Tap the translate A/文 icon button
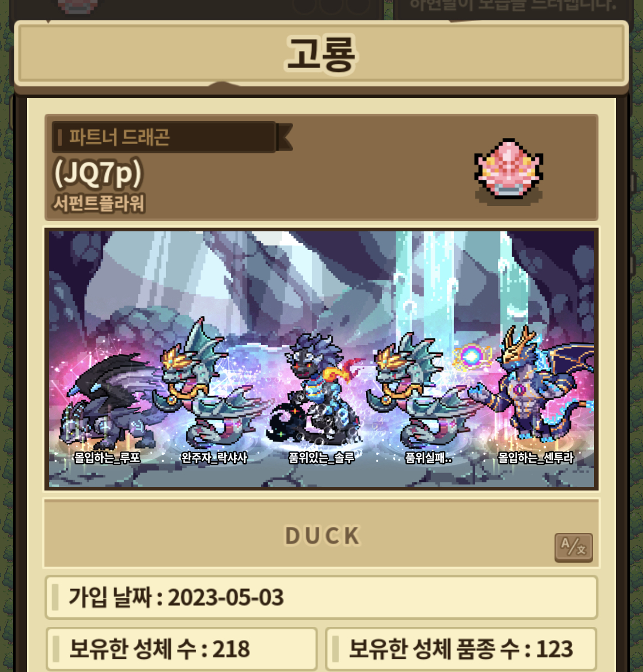The width and height of the screenshot is (643, 672). pos(573,547)
